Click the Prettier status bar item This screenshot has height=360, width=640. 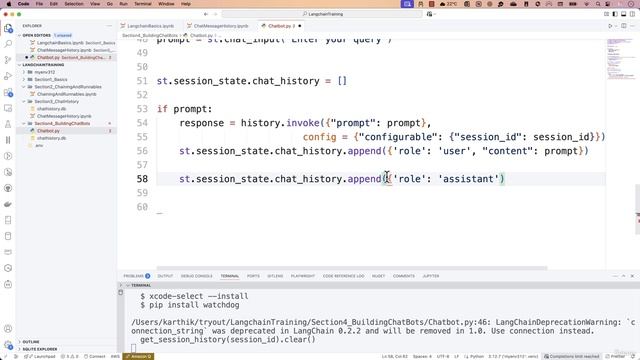point(616,356)
